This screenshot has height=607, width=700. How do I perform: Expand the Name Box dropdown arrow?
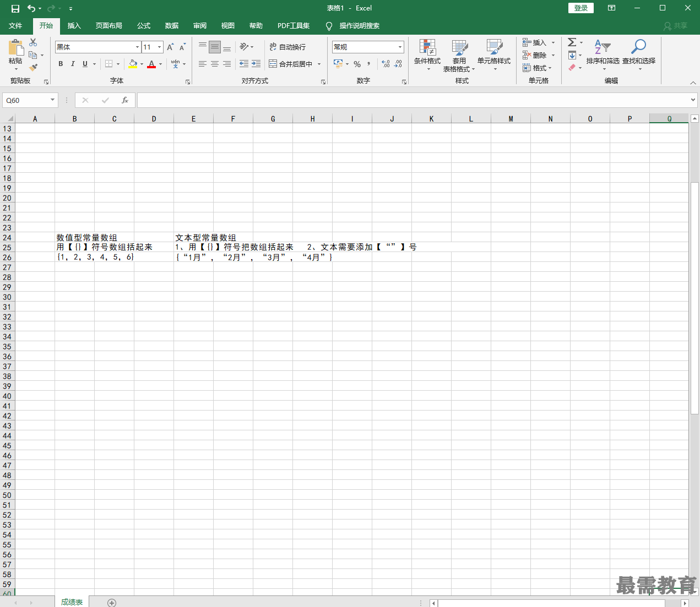pos(52,100)
